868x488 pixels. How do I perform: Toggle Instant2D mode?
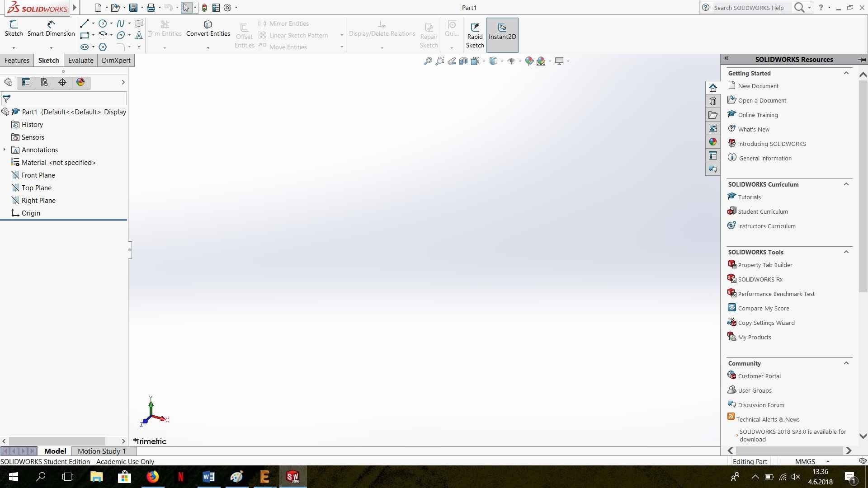(502, 36)
